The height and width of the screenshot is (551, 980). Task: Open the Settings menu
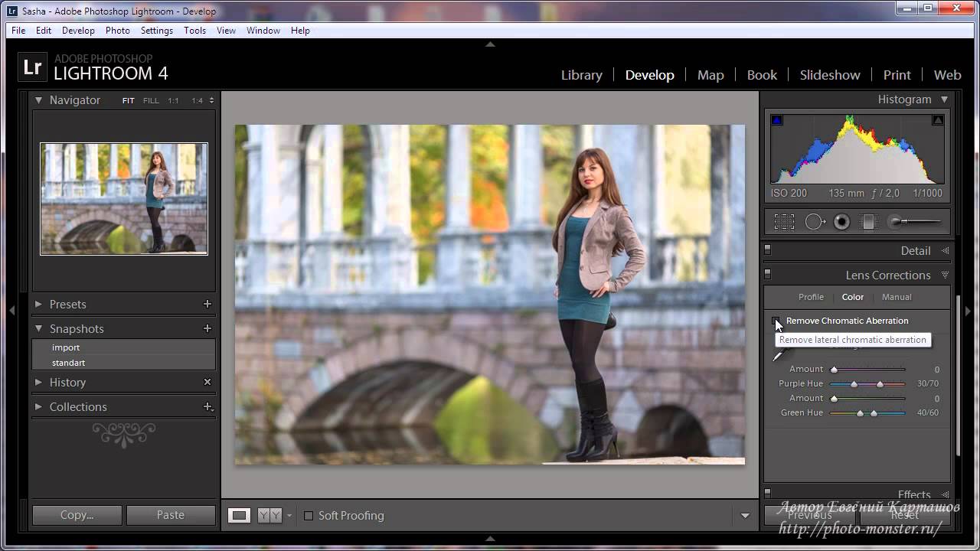[x=157, y=31]
